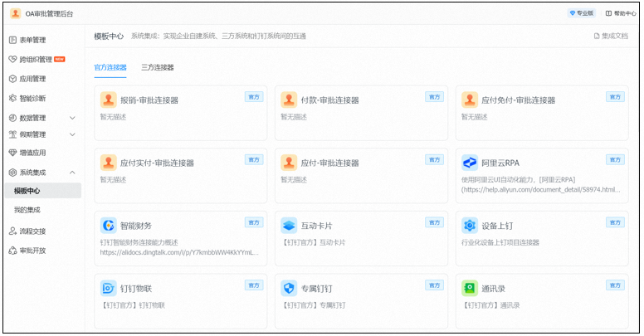Screen dimensions: 644x336
Task: Click the 应用管理 cube icon
Action: (12, 79)
